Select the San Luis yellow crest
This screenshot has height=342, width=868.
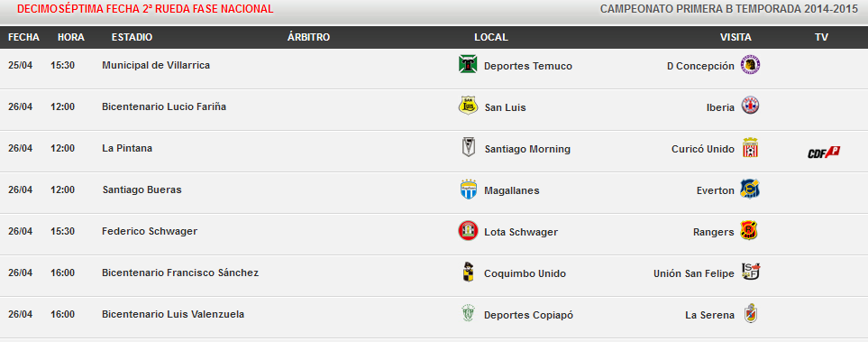coord(469,106)
